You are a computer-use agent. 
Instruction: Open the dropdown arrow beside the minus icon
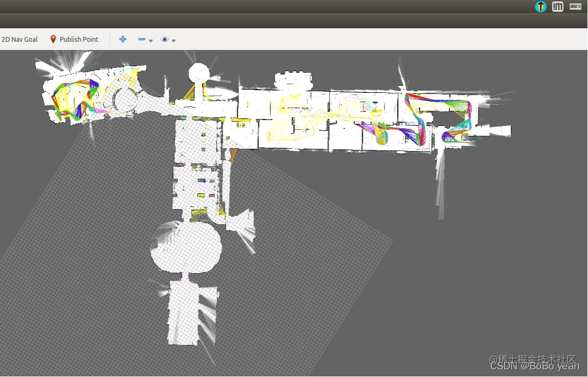point(150,41)
